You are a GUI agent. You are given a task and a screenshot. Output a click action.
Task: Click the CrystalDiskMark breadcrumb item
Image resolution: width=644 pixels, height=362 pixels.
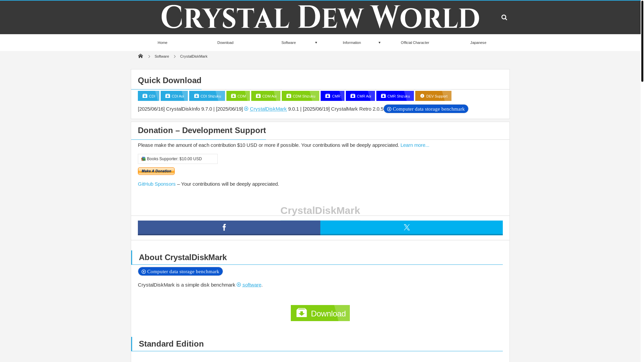coord(194,56)
